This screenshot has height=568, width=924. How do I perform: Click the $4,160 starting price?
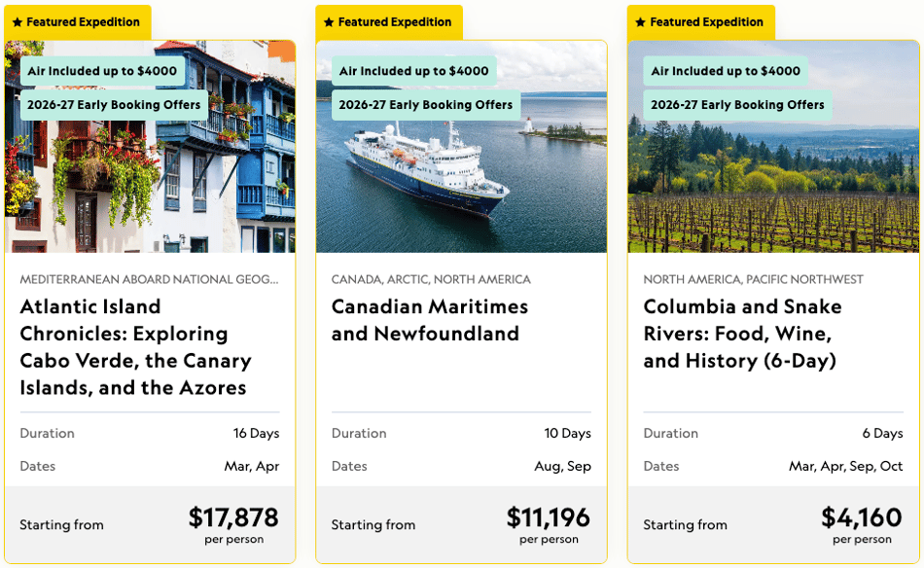click(x=862, y=517)
